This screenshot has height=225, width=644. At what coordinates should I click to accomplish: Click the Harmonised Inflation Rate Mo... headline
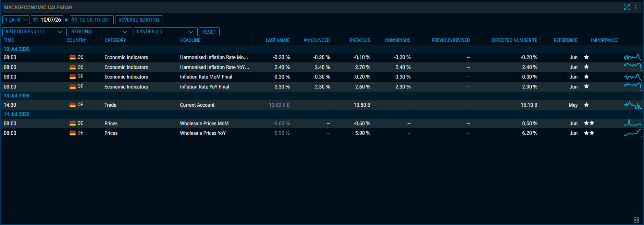[214, 57]
